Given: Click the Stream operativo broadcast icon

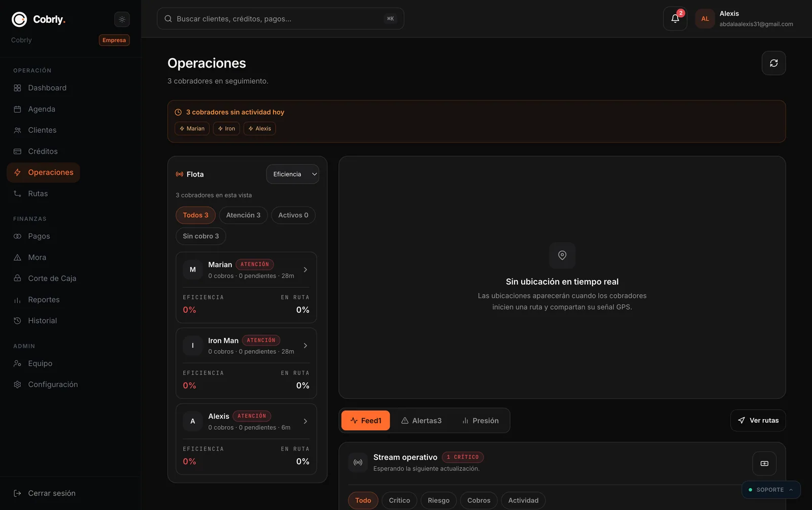Looking at the screenshot, I should pyautogui.click(x=358, y=462).
